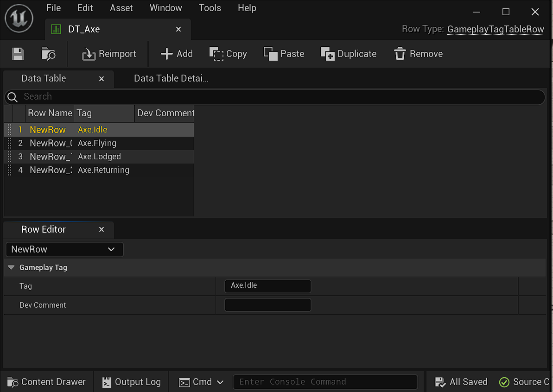Close the Data Table panel tab

click(102, 79)
